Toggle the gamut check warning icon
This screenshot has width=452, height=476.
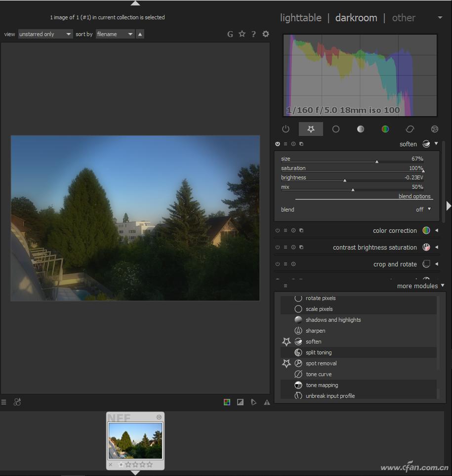tap(267, 402)
